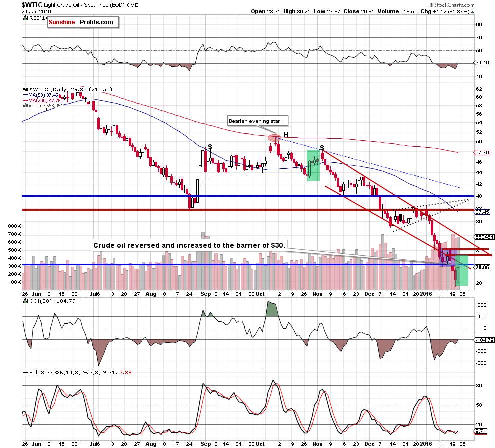Click the 'MA(200) 47.76' legend text

coord(44,100)
